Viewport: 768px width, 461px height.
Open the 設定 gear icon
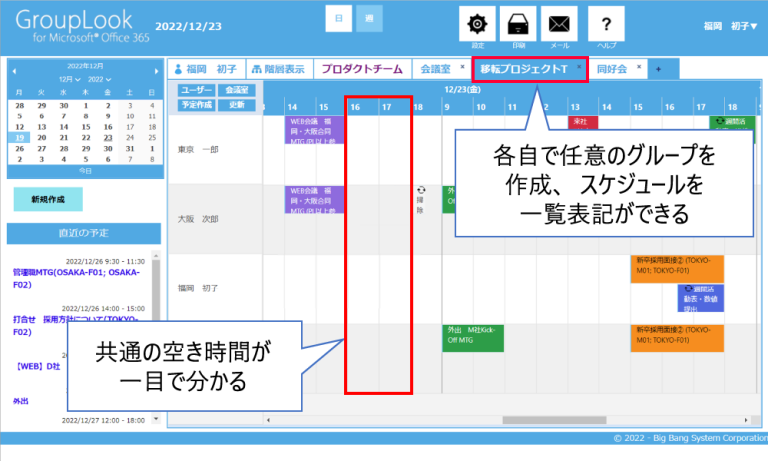[x=478, y=24]
